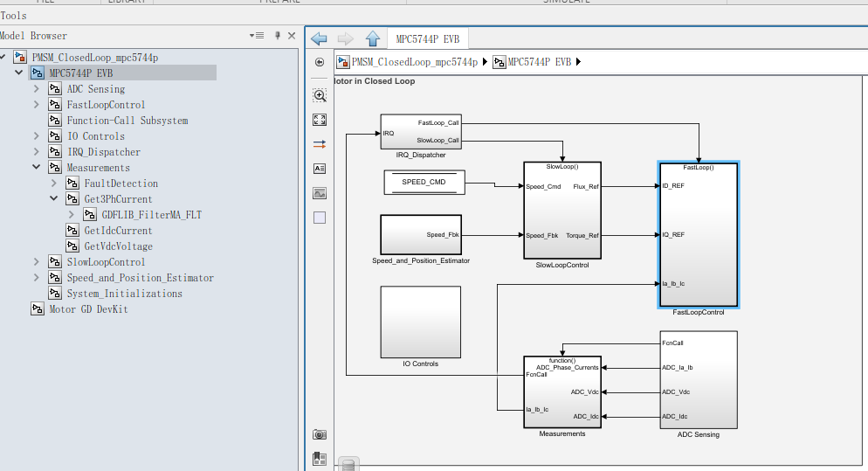Select GetIdcCurrent in Model Browser
This screenshot has width=868, height=471.
[x=118, y=230]
